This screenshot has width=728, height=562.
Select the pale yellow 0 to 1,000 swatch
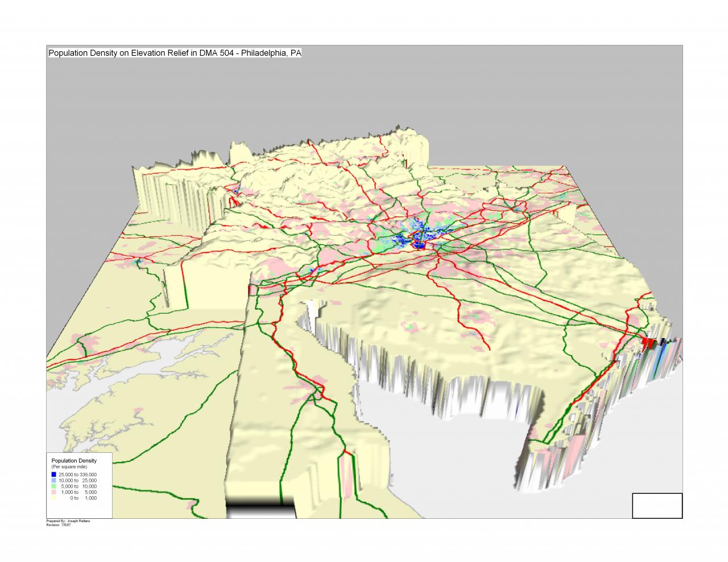pos(53,498)
